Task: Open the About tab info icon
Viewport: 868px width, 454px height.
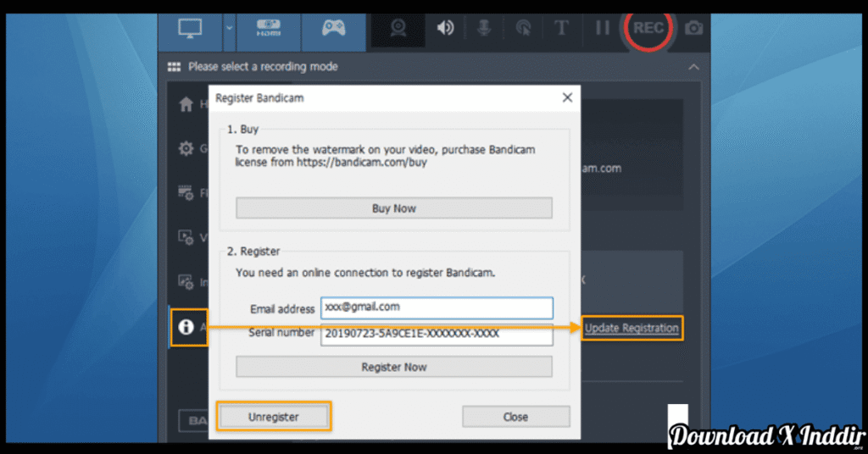Action: pos(186,327)
